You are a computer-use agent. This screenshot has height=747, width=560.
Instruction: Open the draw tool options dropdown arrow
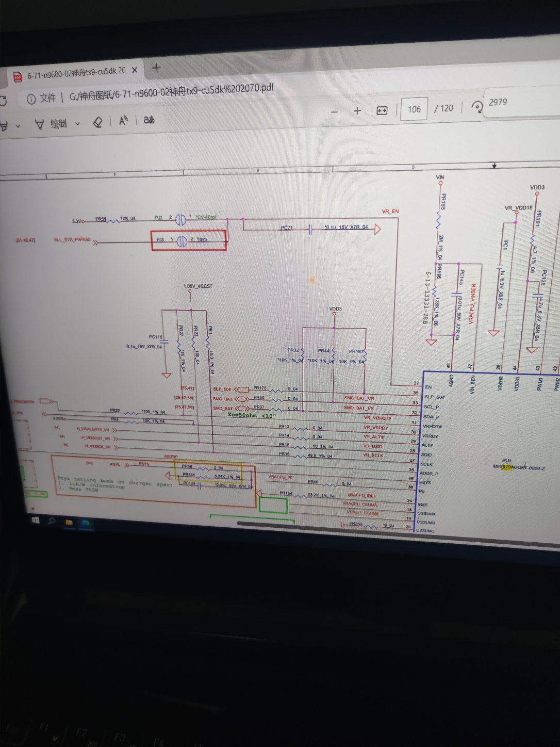pyautogui.click(x=78, y=123)
